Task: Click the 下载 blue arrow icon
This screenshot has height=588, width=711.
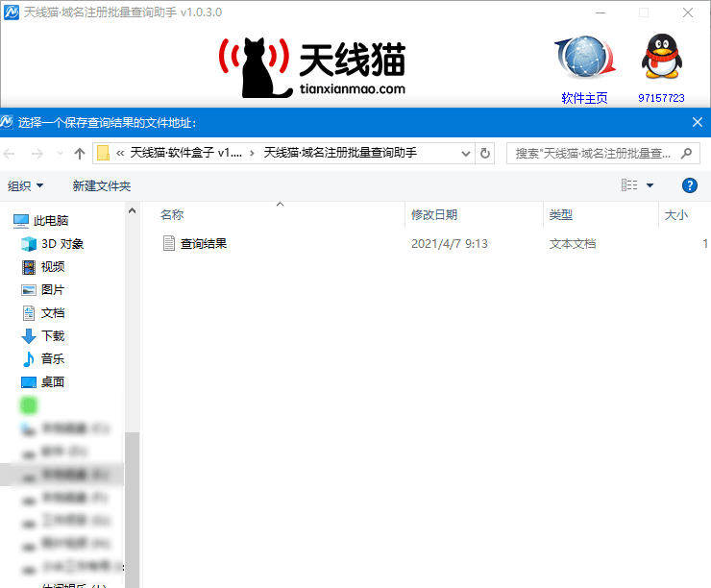Action: click(29, 336)
